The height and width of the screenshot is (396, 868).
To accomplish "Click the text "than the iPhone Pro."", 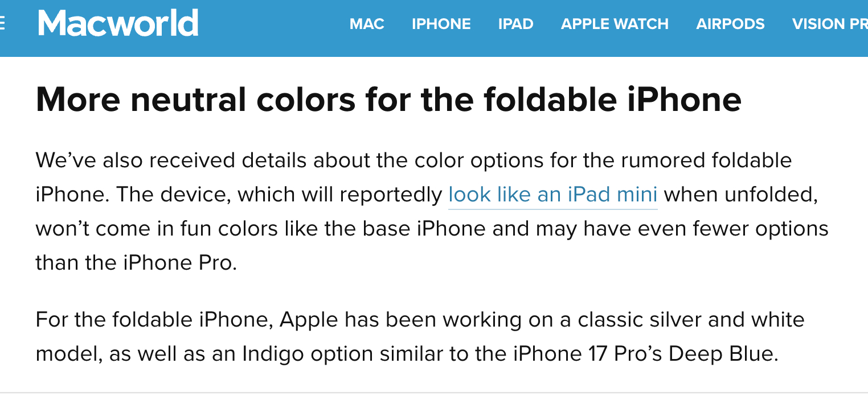I will 136,263.
